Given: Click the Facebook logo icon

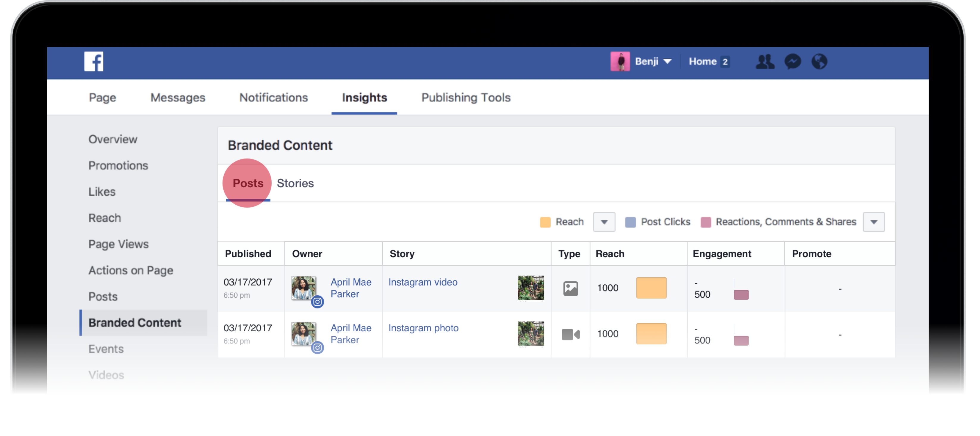Looking at the screenshot, I should [94, 61].
